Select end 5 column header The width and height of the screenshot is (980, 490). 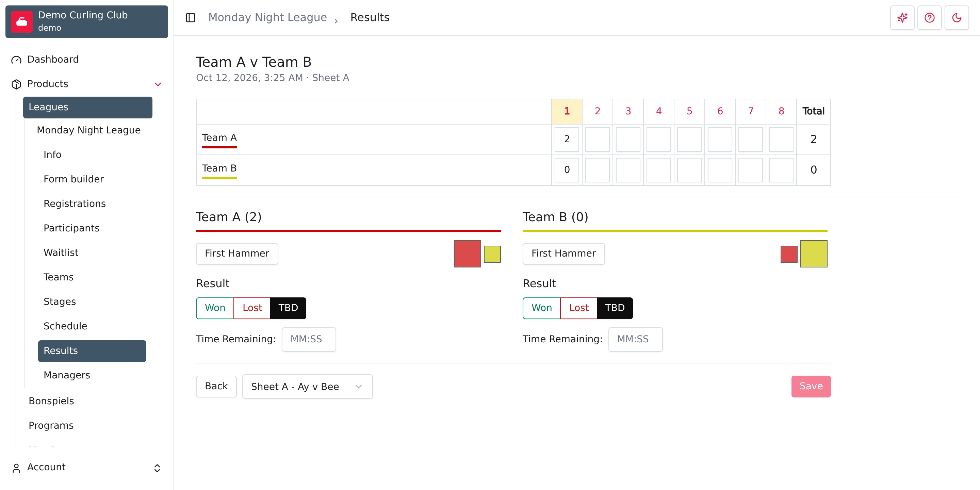[689, 112]
